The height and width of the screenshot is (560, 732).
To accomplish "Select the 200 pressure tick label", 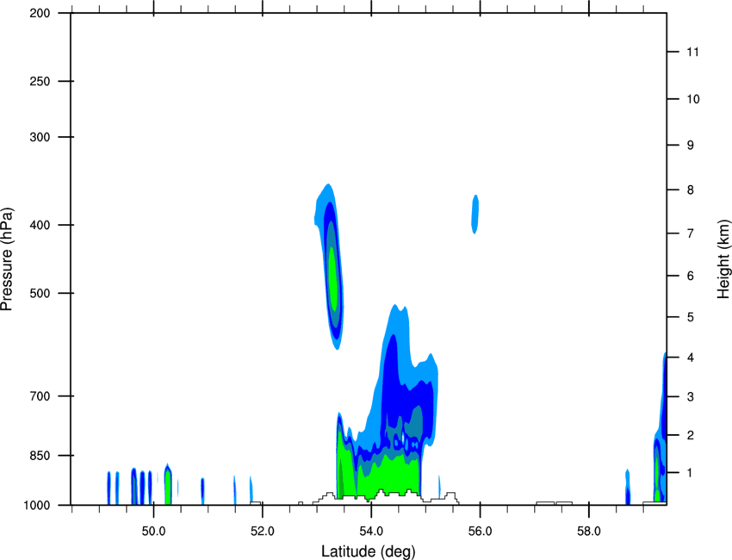I will click(x=40, y=13).
